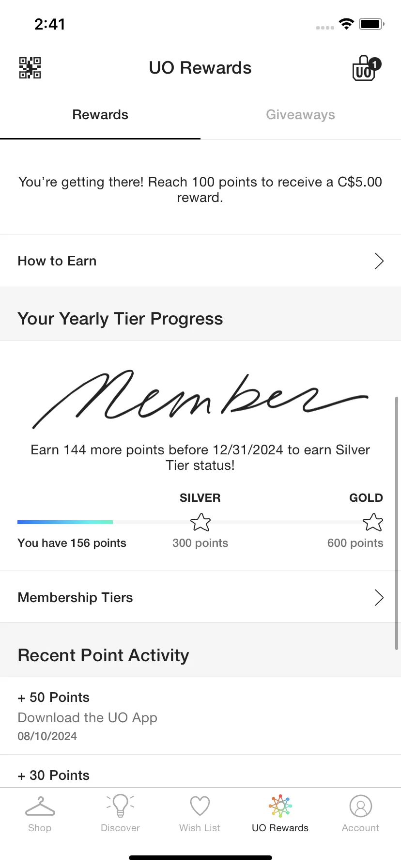Screen dimensions: 401x868
Task: Open the Account profile icon
Action: 360,806
